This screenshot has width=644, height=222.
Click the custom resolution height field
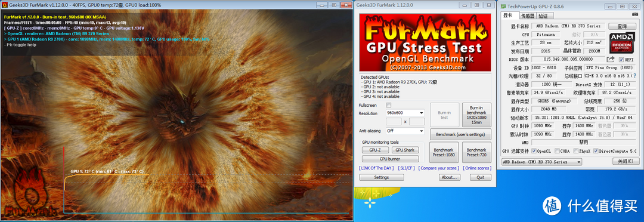(x=417, y=121)
